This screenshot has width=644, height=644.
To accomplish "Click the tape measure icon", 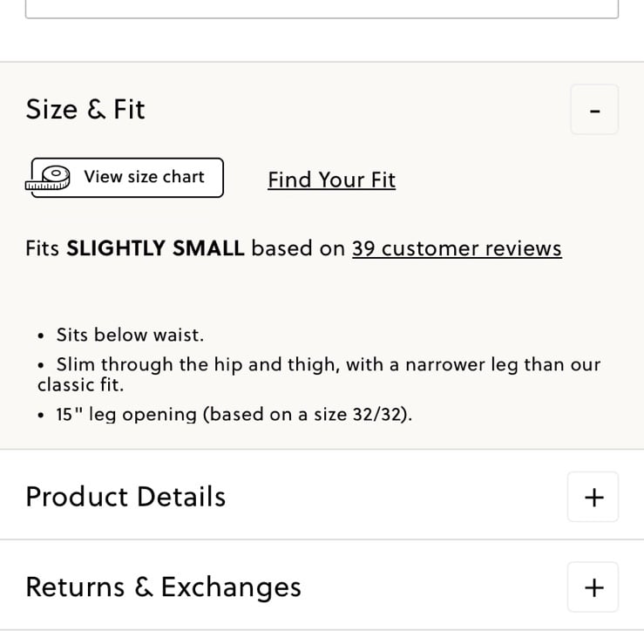I will click(x=48, y=178).
